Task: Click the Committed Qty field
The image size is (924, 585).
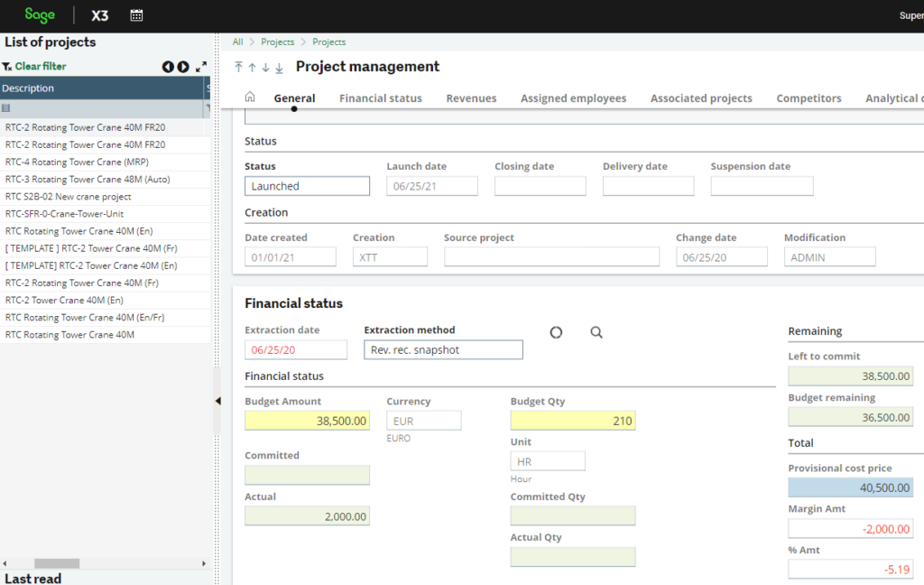Action: pos(573,515)
